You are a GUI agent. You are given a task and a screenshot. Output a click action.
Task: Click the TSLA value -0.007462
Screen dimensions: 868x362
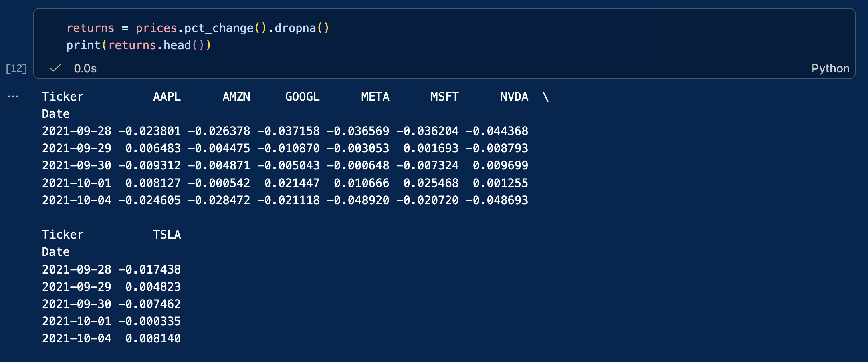[x=150, y=304]
